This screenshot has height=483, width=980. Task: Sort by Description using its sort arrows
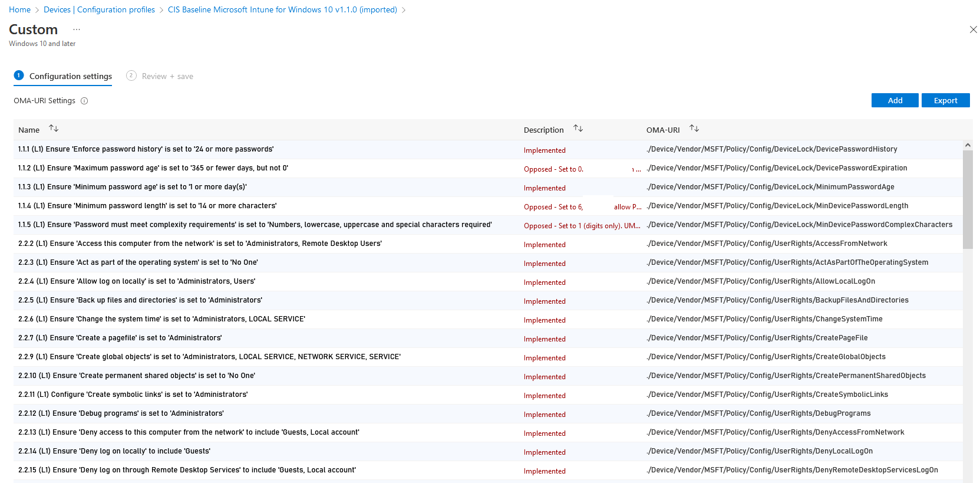click(578, 129)
